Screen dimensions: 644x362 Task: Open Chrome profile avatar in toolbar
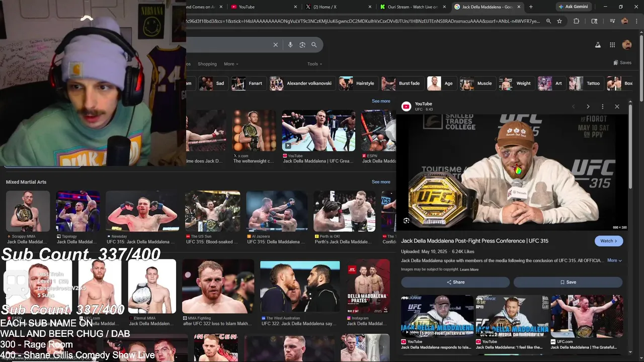pos(624,21)
